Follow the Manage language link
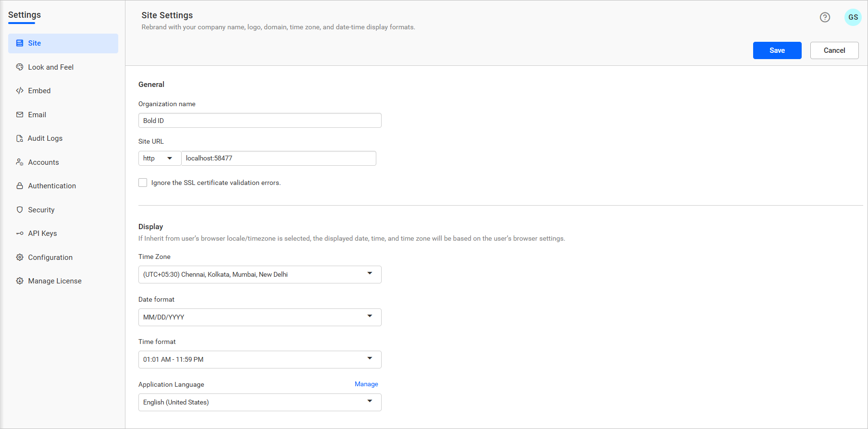This screenshot has height=429, width=868. click(366, 384)
